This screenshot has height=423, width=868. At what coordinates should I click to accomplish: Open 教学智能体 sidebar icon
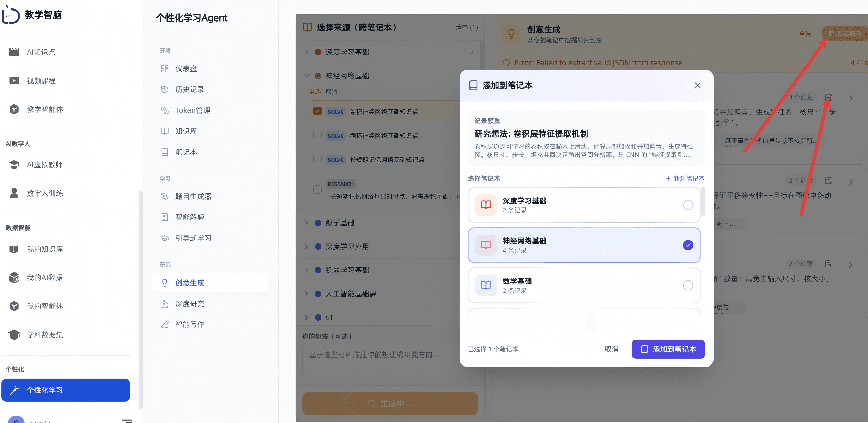[14, 109]
